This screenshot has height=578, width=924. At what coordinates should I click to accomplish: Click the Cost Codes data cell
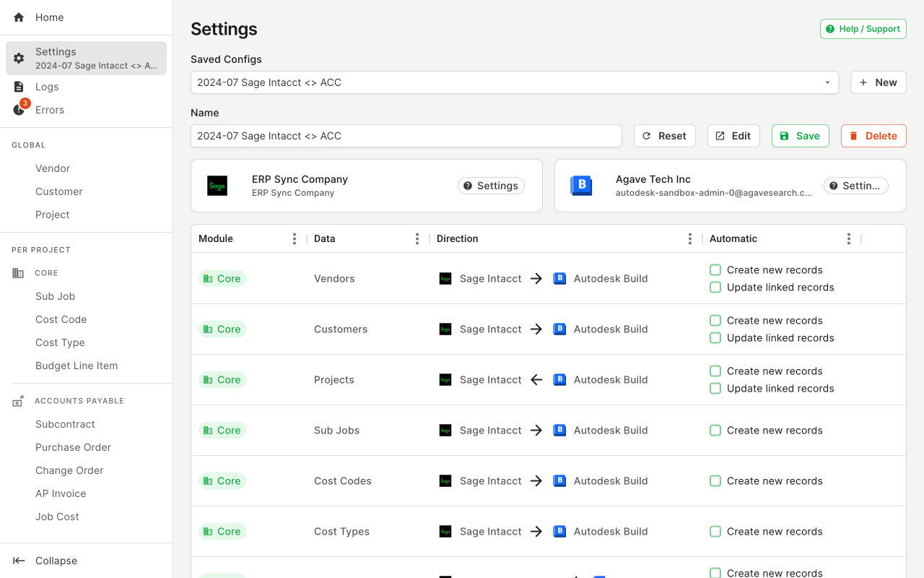click(x=343, y=480)
